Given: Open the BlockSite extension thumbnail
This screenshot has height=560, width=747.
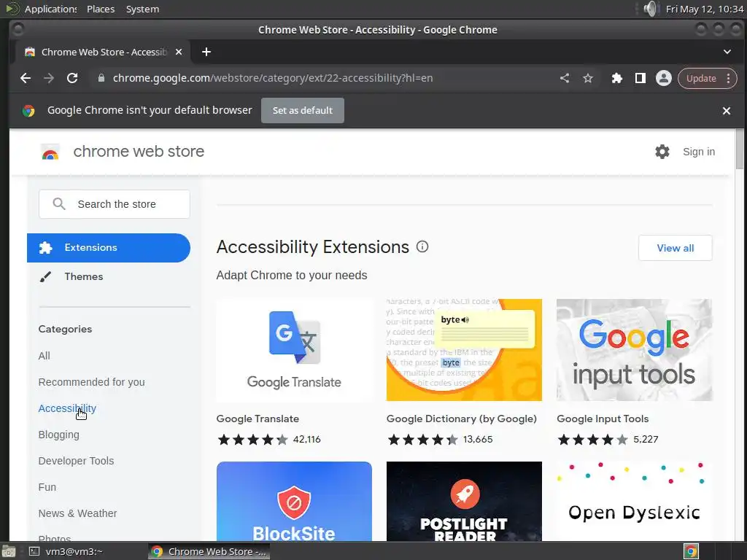Looking at the screenshot, I should (294, 501).
